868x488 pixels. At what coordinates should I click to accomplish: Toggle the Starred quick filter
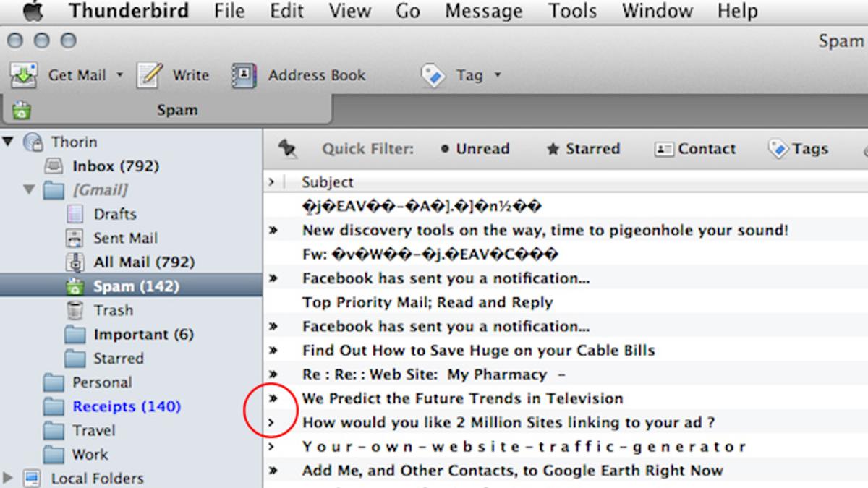click(584, 149)
